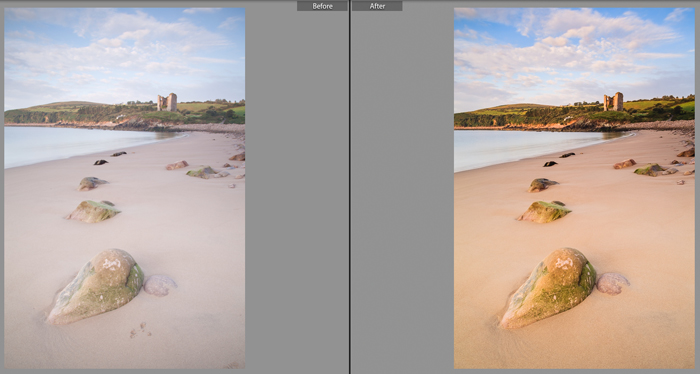Click the After label
This screenshot has height=374, width=700.
point(377,6)
